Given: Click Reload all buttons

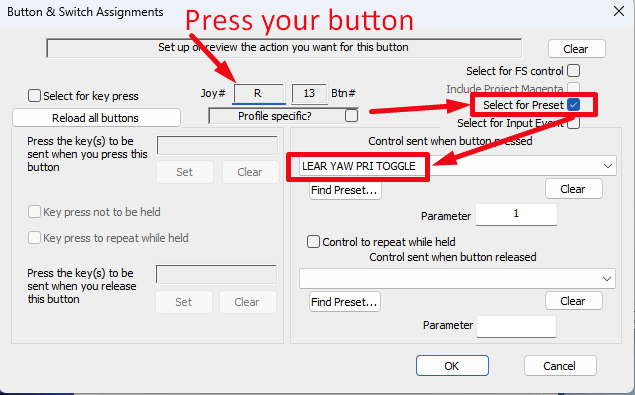Looking at the screenshot, I should click(96, 118).
